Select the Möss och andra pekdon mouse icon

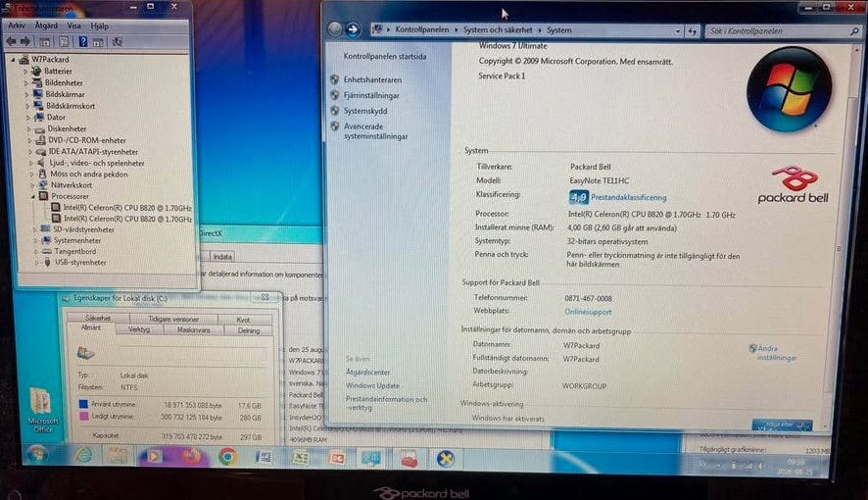[x=42, y=174]
